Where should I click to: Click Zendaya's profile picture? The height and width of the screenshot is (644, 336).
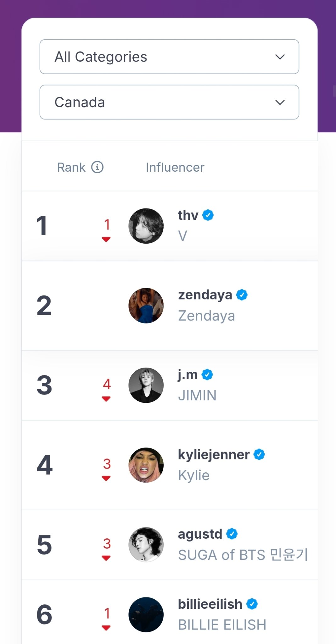[146, 306]
